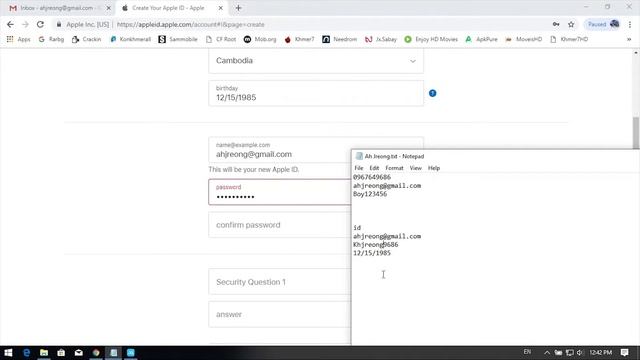Image resolution: width=640 pixels, height=360 pixels.
Task: Click the confirm password field
Action: click(x=280, y=225)
